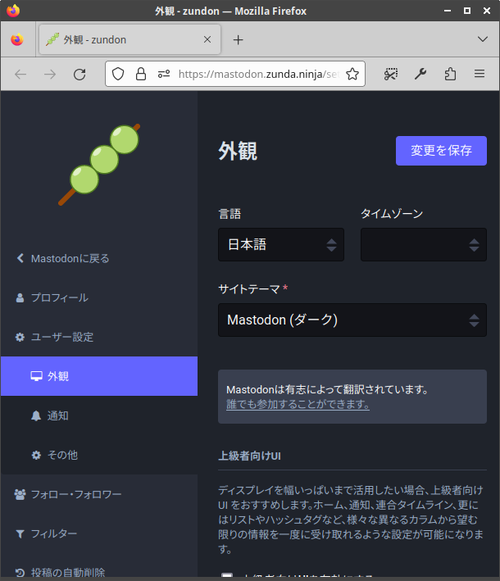Click the bell icon beside 通知
The width and height of the screenshot is (500, 581).
36,416
